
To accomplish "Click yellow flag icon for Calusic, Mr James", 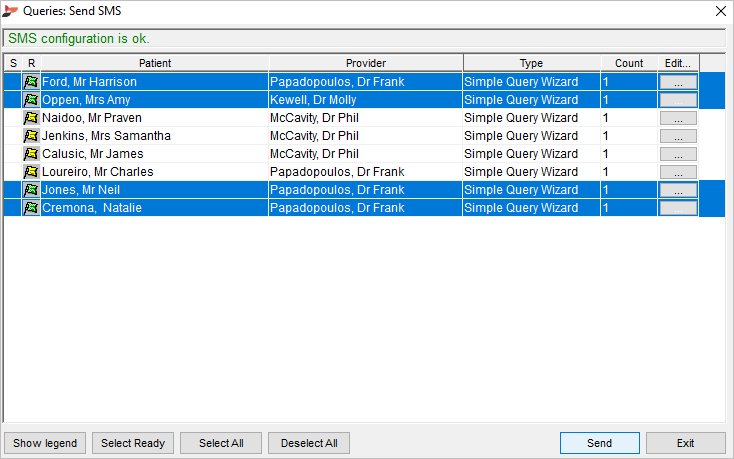I will pyautogui.click(x=31, y=154).
